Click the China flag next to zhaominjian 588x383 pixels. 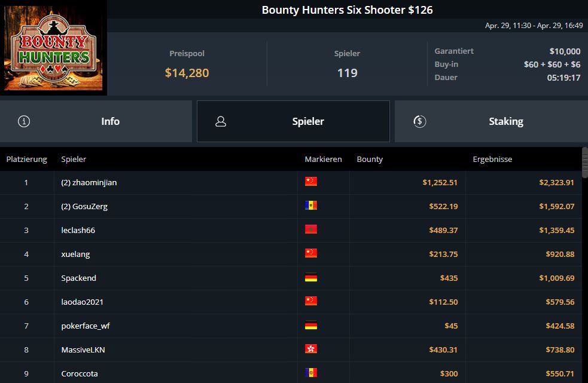(x=310, y=182)
